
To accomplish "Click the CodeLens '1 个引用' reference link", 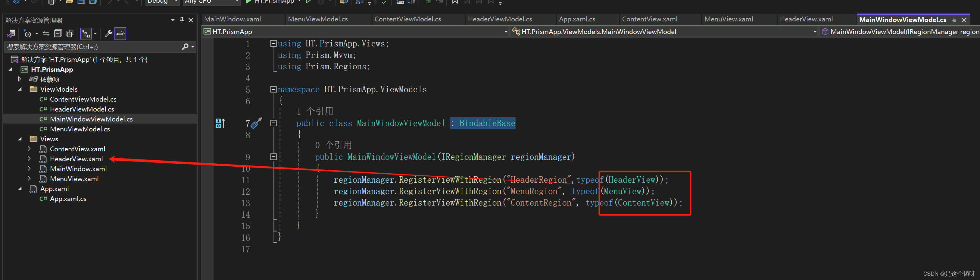I will 314,111.
